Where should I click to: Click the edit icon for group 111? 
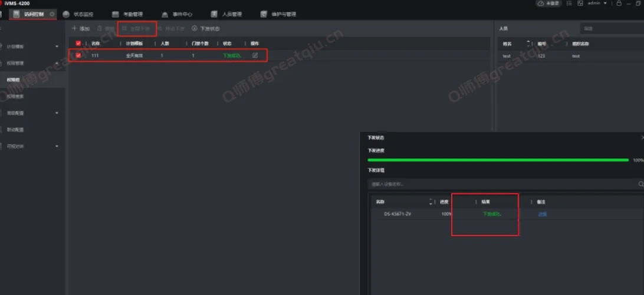[x=255, y=55]
